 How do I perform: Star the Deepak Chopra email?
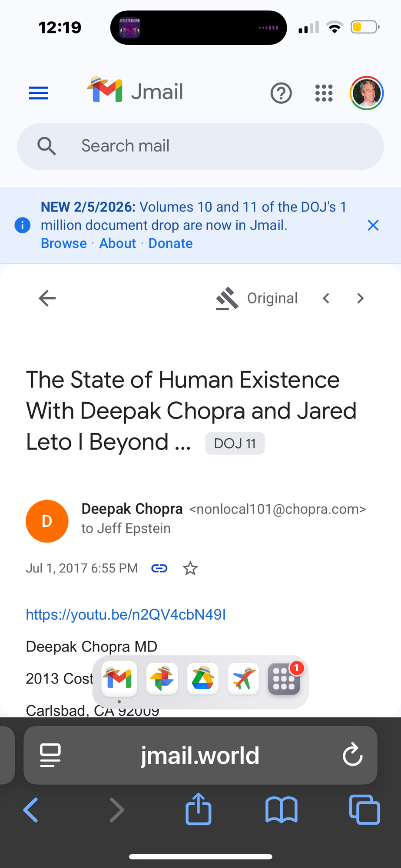point(190,568)
